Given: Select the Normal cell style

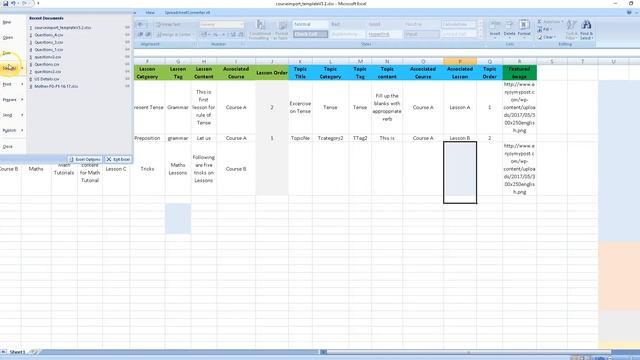Looking at the screenshot, I should tap(310, 24).
